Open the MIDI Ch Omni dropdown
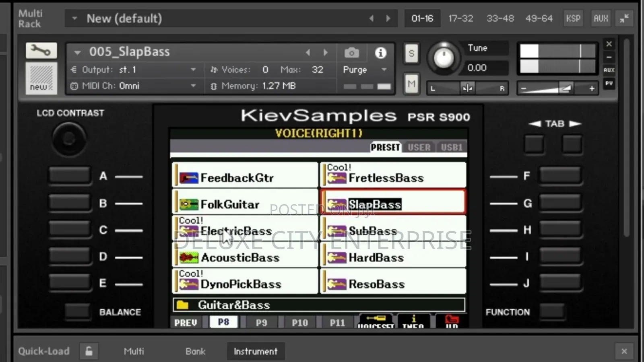This screenshot has width=644, height=362. point(193,86)
